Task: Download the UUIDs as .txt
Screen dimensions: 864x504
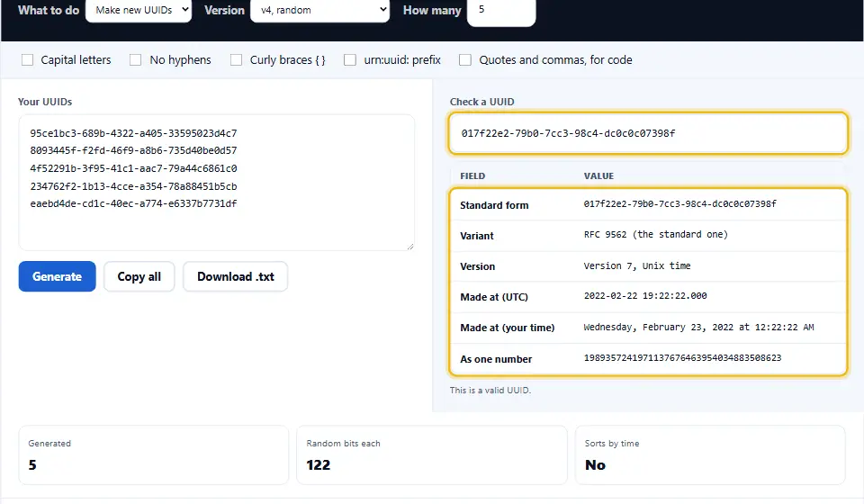Action: [235, 276]
